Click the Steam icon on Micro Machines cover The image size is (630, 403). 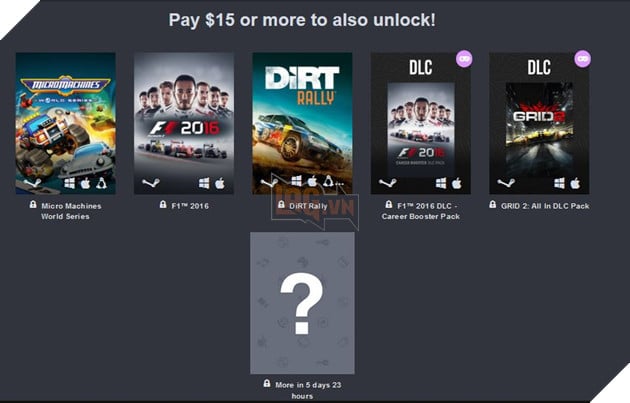coord(32,183)
